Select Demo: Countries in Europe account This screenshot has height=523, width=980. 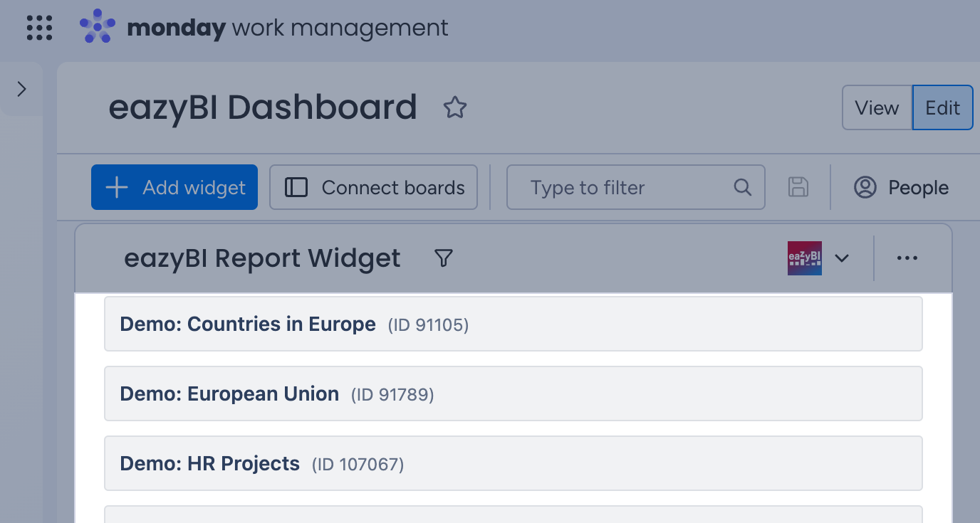514,324
